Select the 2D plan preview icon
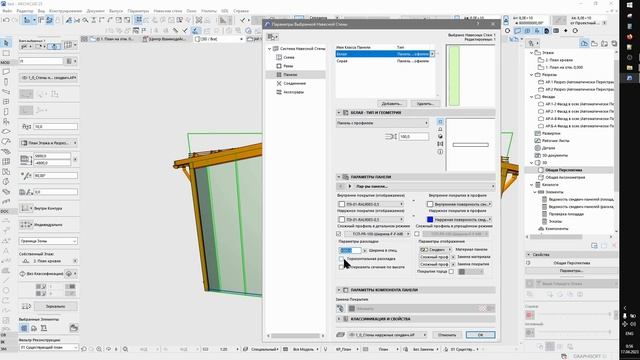 [440, 122]
